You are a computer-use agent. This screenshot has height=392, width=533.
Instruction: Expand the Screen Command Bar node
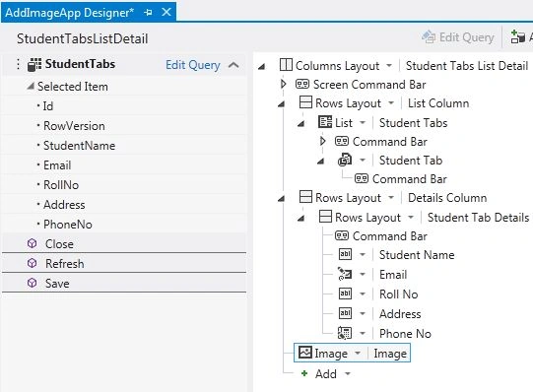point(284,84)
